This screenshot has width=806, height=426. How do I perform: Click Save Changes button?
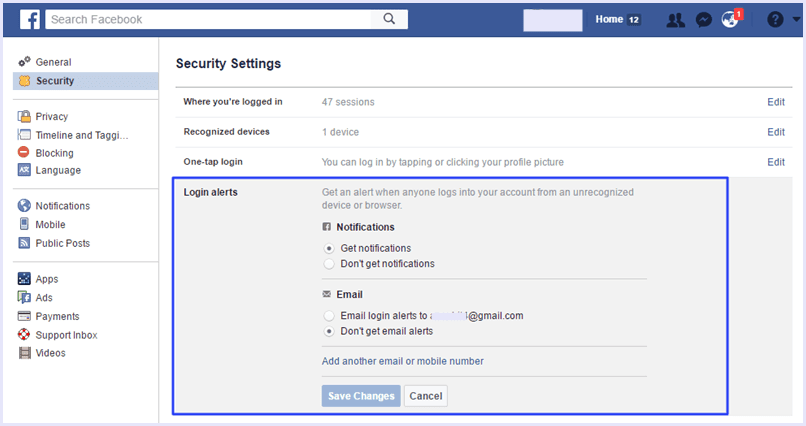(361, 396)
